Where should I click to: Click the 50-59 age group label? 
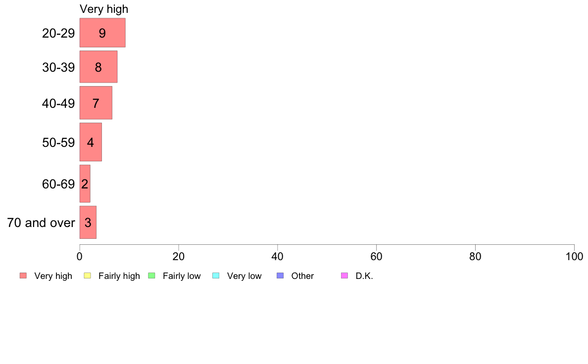58,142
